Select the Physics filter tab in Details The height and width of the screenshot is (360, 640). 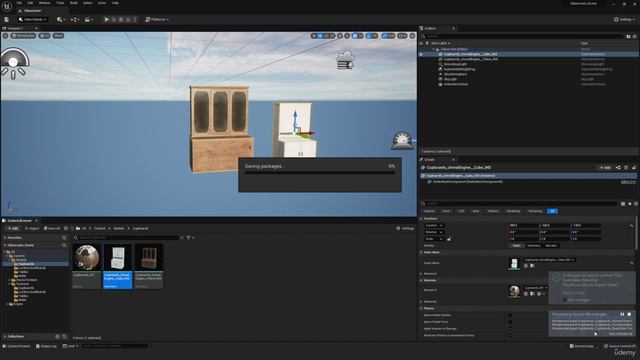[x=493, y=211]
